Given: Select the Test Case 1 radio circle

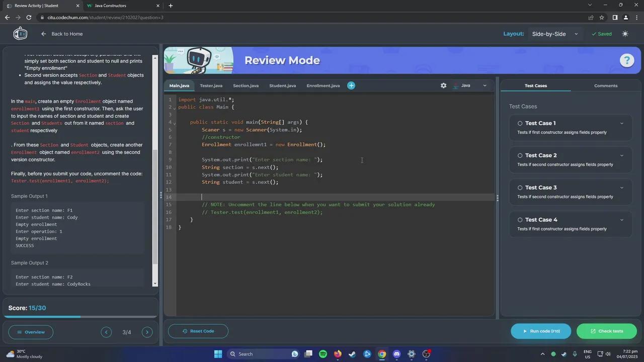Looking at the screenshot, I should tap(520, 123).
